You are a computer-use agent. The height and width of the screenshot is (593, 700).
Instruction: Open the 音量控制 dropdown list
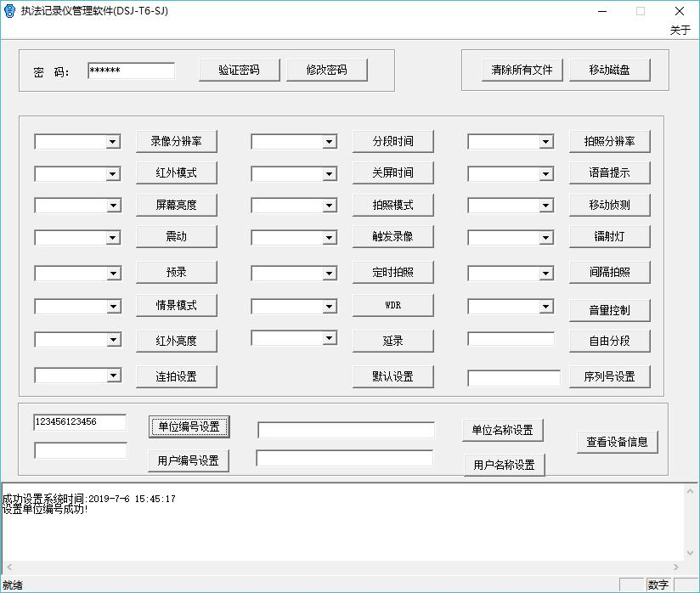click(x=546, y=307)
